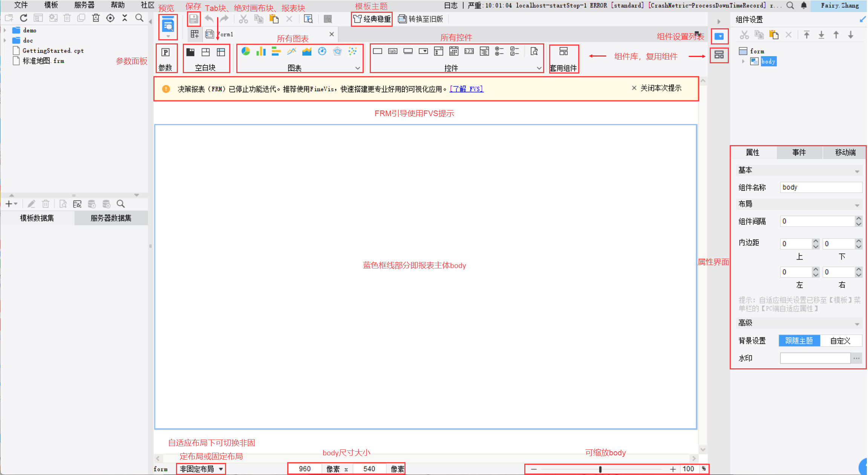Switch to the 事件 tab
This screenshot has width=868, height=475.
click(x=799, y=152)
